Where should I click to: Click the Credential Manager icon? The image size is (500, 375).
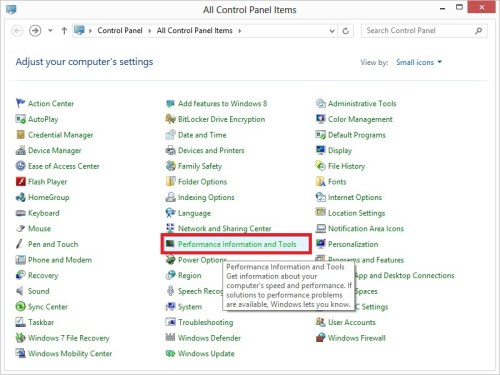click(20, 135)
